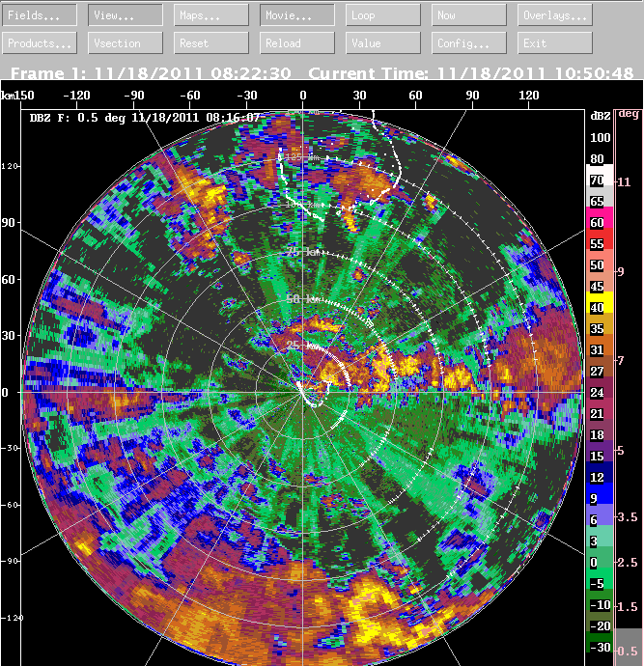Select the 0 dBZ color swatch
This screenshot has height=666, width=644.
600,557
